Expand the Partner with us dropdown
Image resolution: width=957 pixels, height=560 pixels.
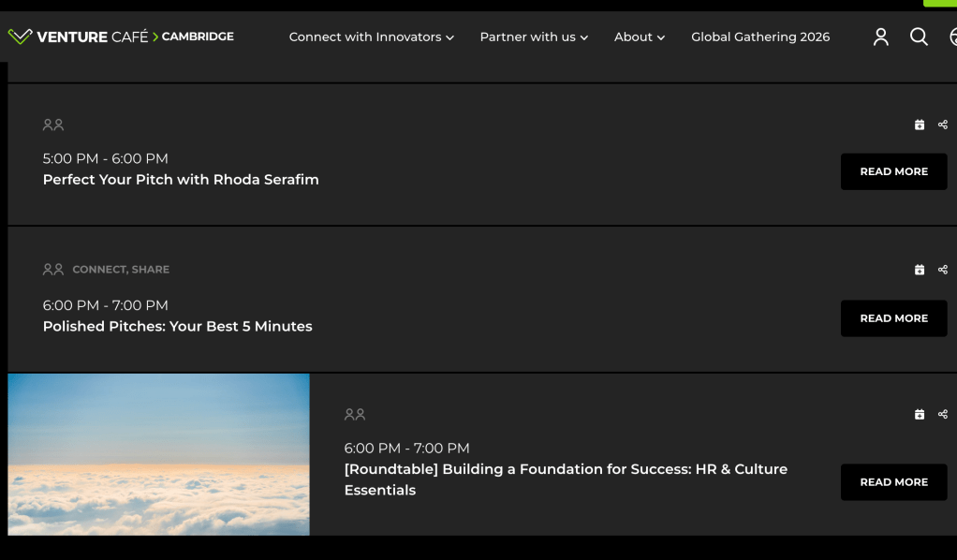[x=534, y=37]
